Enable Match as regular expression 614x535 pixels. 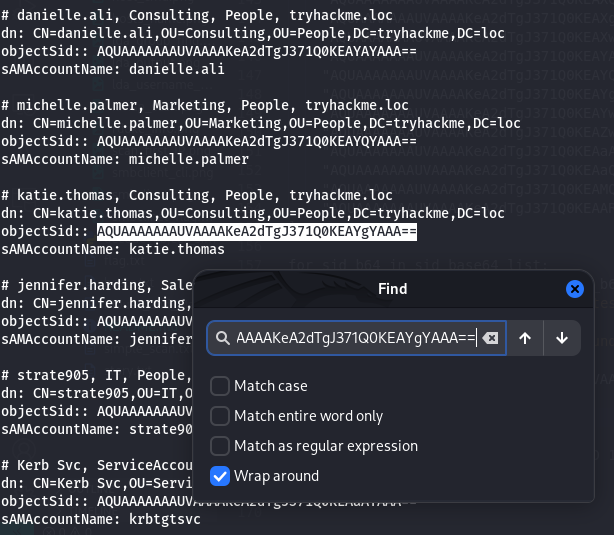(x=220, y=446)
